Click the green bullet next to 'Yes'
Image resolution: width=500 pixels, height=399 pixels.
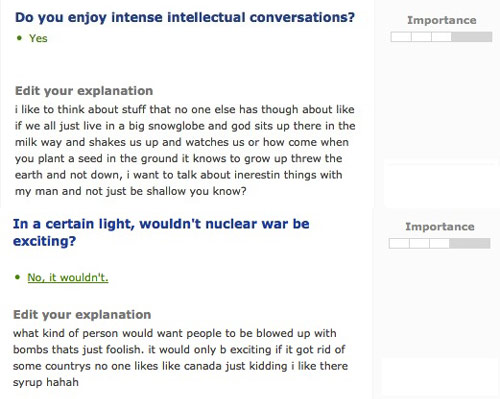point(19,38)
